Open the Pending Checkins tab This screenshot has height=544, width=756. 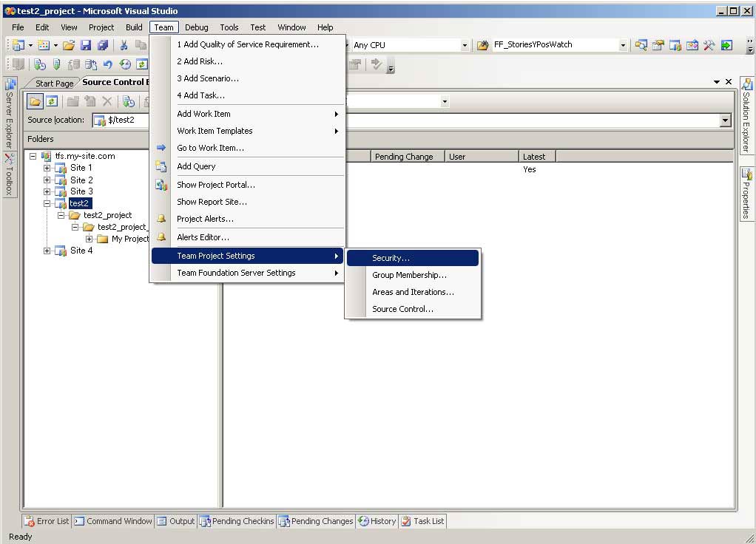(237, 521)
